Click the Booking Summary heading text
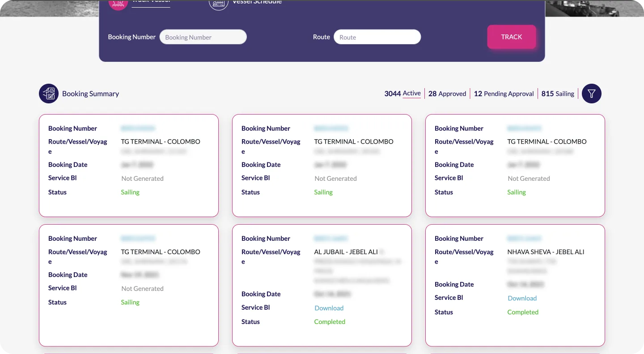The image size is (644, 354). (90, 94)
